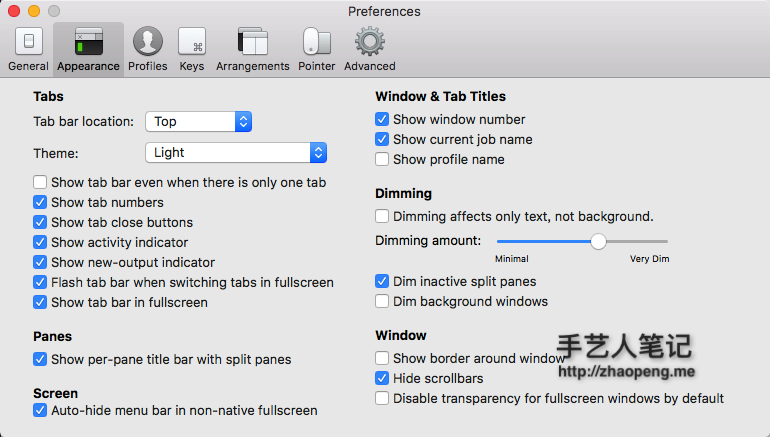Click the Show profile name label
This screenshot has width=770, height=437.
[448, 160]
